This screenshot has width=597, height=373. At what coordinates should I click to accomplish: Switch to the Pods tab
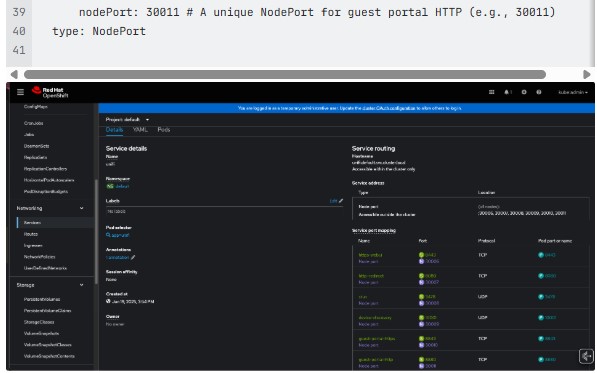(x=164, y=130)
